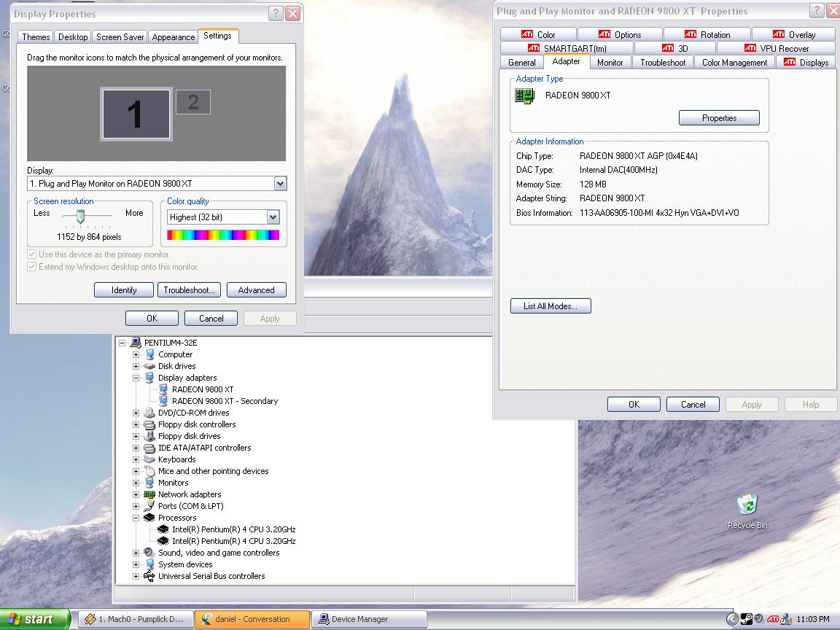840x630 pixels.
Task: Open the Display selection dropdown
Action: pyautogui.click(x=280, y=184)
